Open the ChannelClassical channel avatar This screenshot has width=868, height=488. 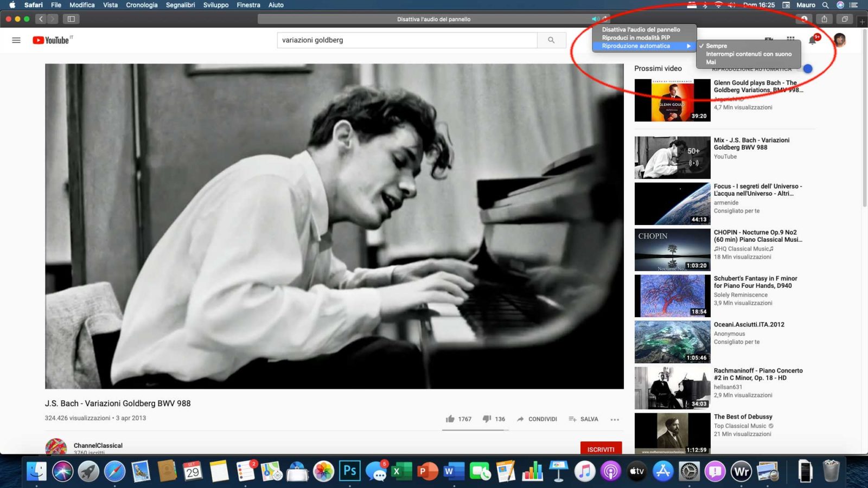click(56, 446)
